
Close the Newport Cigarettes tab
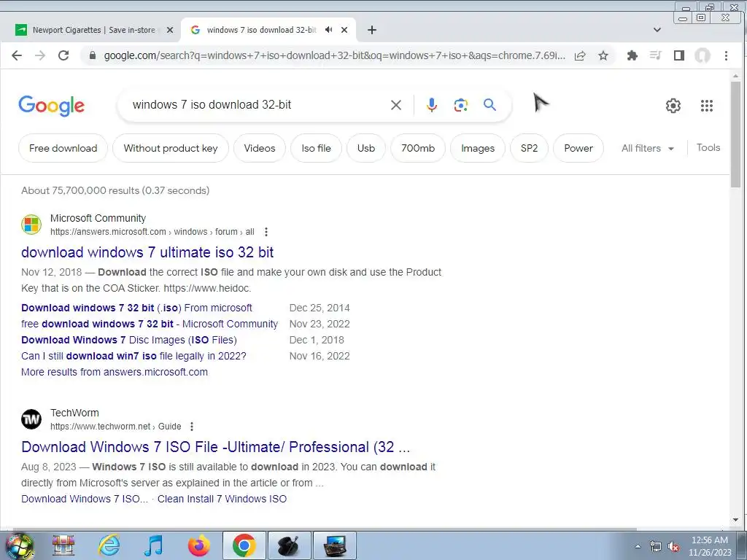pyautogui.click(x=169, y=30)
